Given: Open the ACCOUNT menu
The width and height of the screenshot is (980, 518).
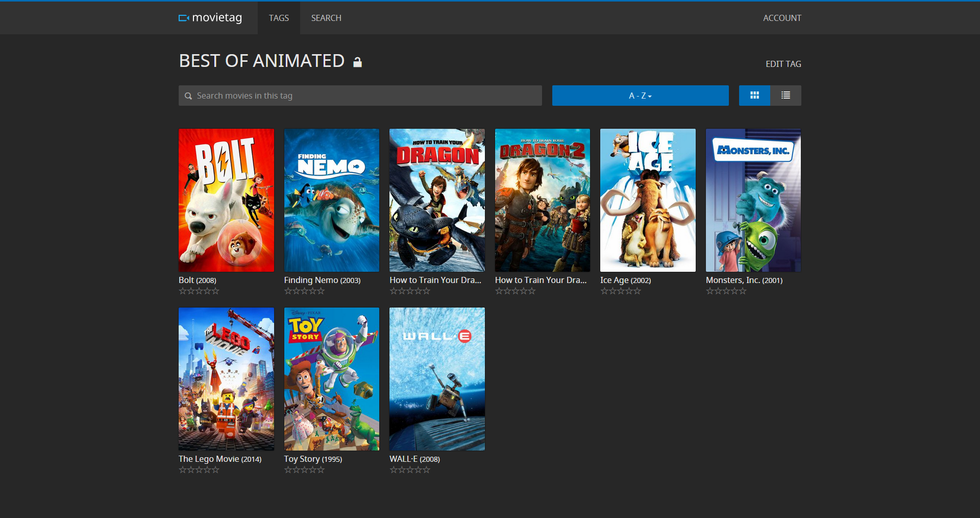Looking at the screenshot, I should [782, 18].
